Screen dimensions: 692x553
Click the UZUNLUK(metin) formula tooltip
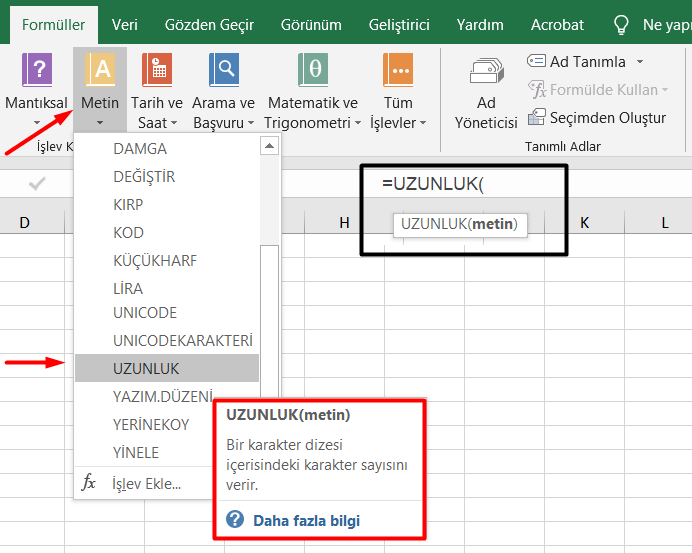[460, 224]
